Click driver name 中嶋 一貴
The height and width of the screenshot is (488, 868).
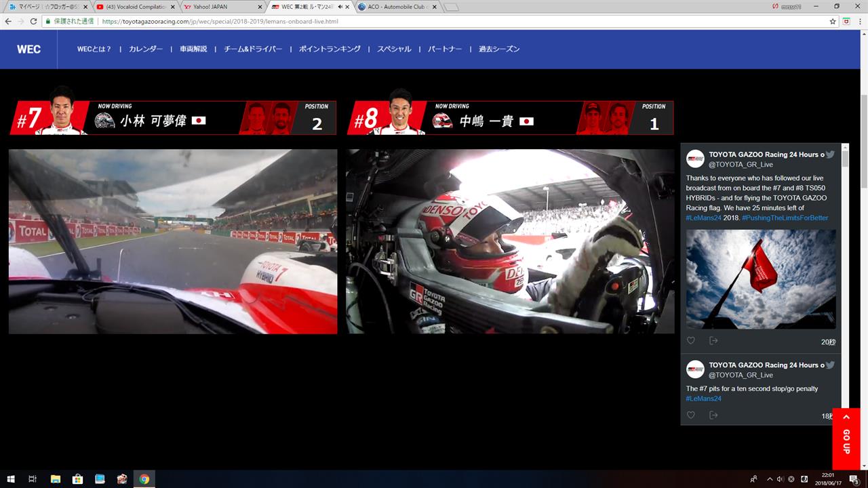coord(486,121)
